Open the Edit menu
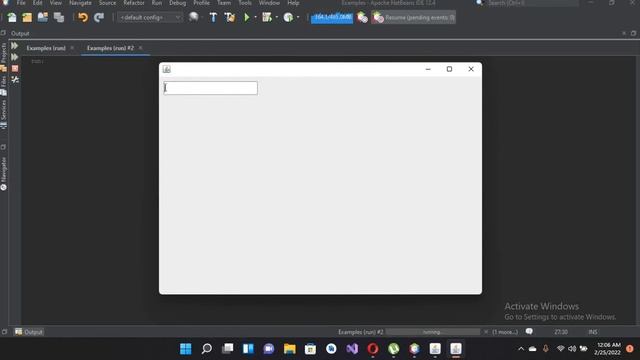 [x=38, y=3]
